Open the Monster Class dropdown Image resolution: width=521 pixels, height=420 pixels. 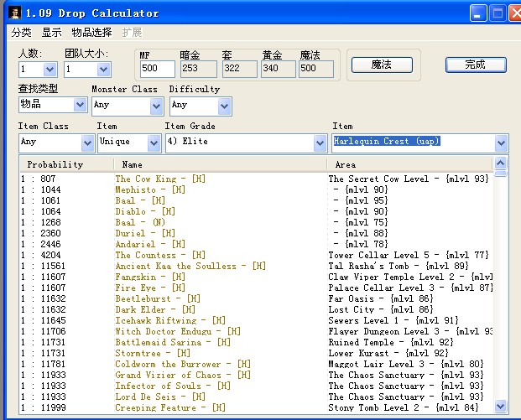coord(156,106)
